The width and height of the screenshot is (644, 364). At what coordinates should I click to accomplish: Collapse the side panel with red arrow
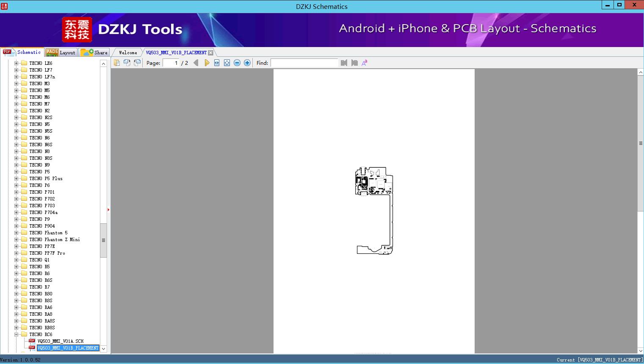pyautogui.click(x=108, y=210)
